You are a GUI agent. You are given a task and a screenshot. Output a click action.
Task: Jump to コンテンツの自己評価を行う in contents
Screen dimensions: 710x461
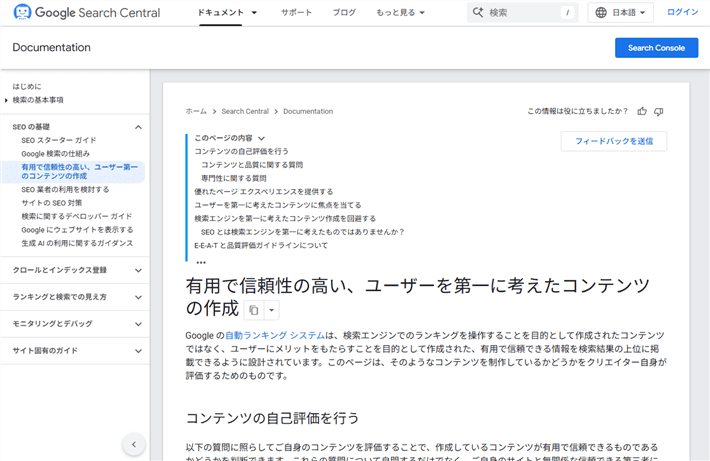tap(241, 151)
